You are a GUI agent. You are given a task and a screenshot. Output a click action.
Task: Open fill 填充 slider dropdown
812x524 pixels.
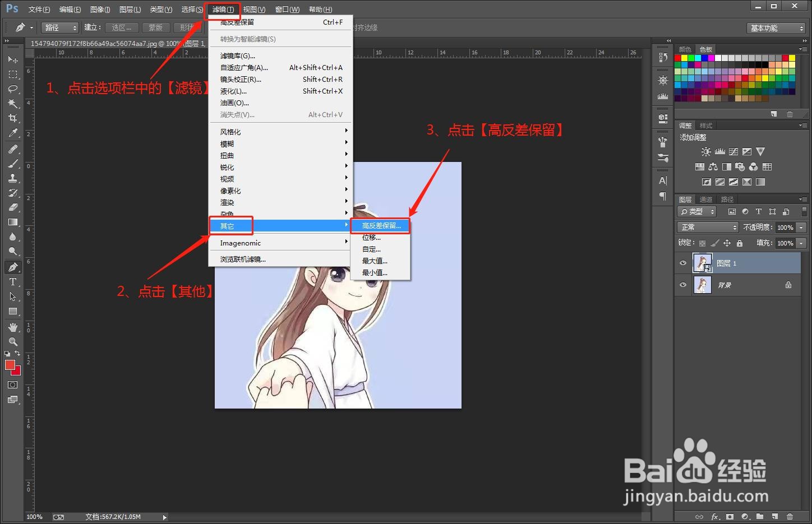(801, 243)
